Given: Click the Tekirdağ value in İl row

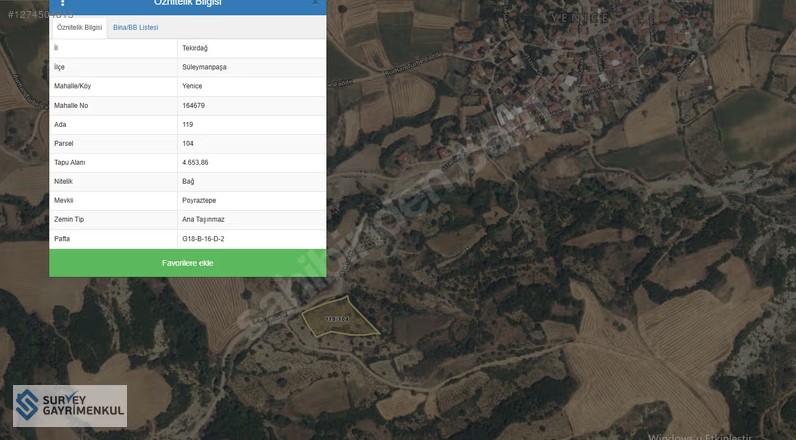Looking at the screenshot, I should (196, 48).
